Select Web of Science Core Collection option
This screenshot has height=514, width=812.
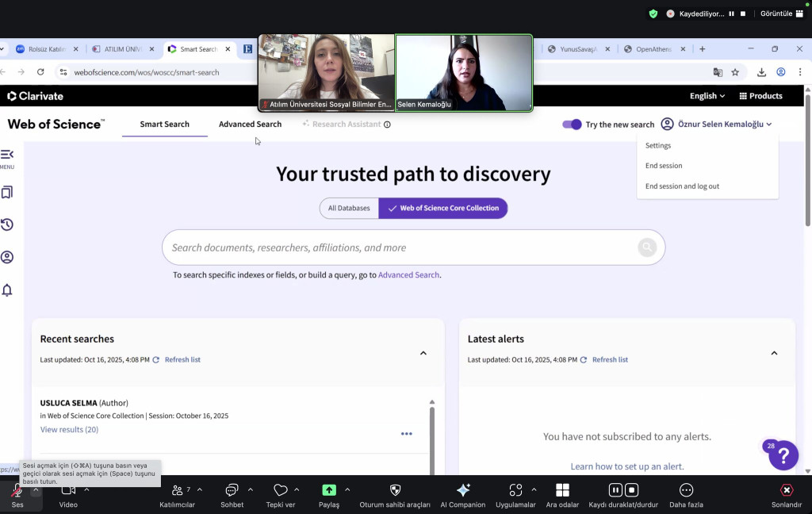443,209
